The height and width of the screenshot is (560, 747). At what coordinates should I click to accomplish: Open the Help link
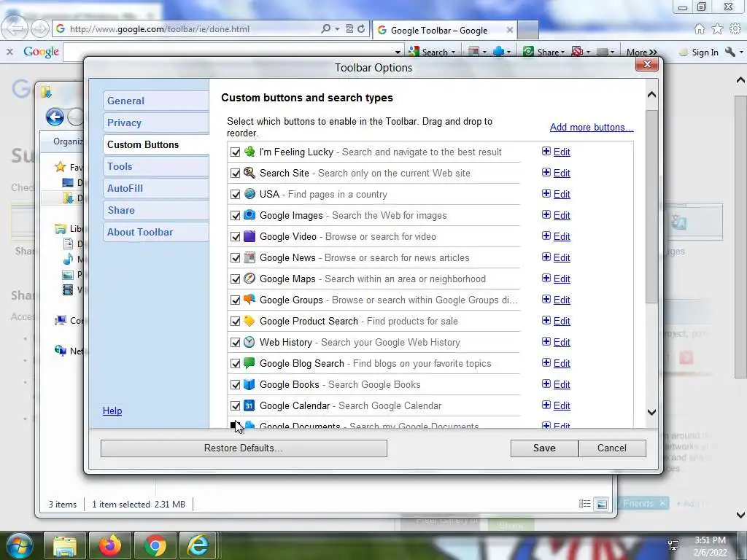[x=112, y=411]
